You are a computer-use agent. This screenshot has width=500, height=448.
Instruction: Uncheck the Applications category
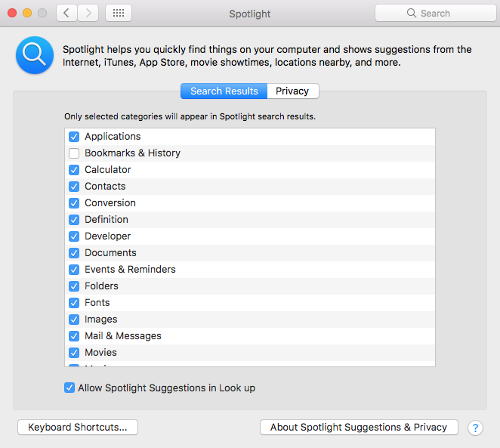point(74,137)
